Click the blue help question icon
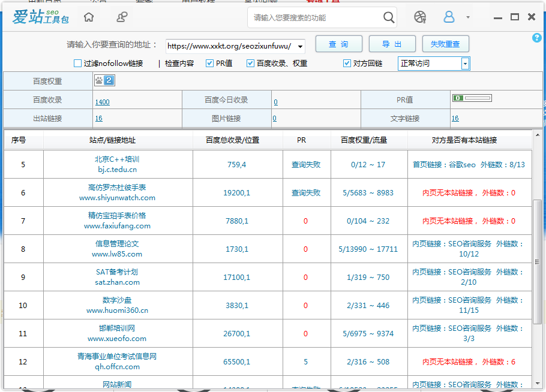The image size is (546, 392). 536,38
